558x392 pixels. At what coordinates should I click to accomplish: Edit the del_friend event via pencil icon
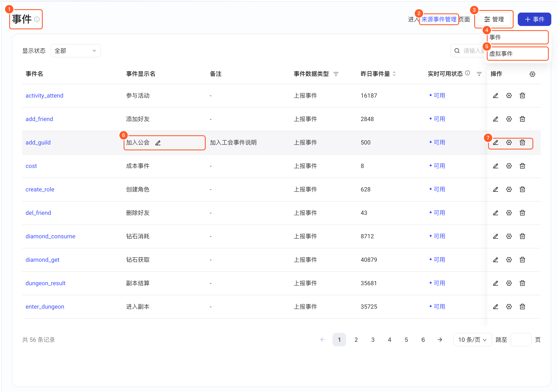pyautogui.click(x=495, y=213)
